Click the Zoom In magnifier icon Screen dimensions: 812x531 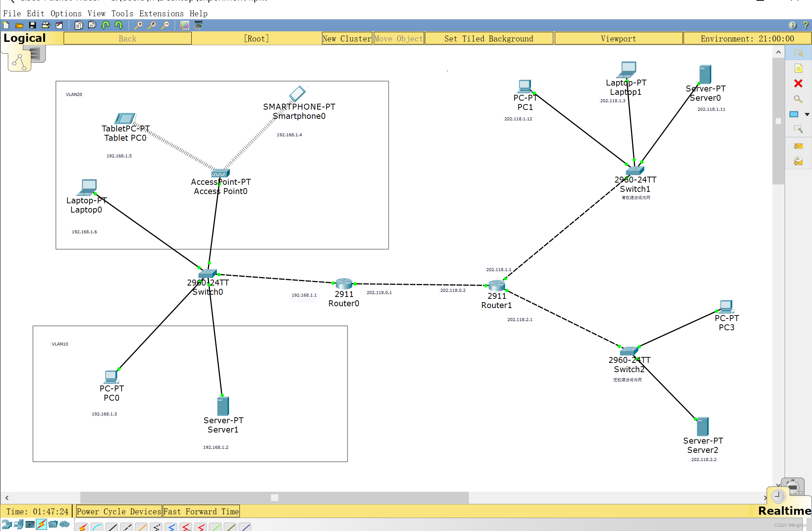138,25
